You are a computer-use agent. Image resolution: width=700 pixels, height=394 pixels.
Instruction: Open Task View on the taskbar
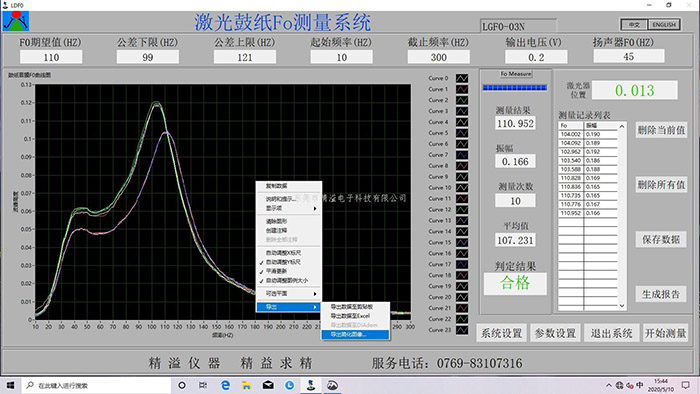(203, 385)
